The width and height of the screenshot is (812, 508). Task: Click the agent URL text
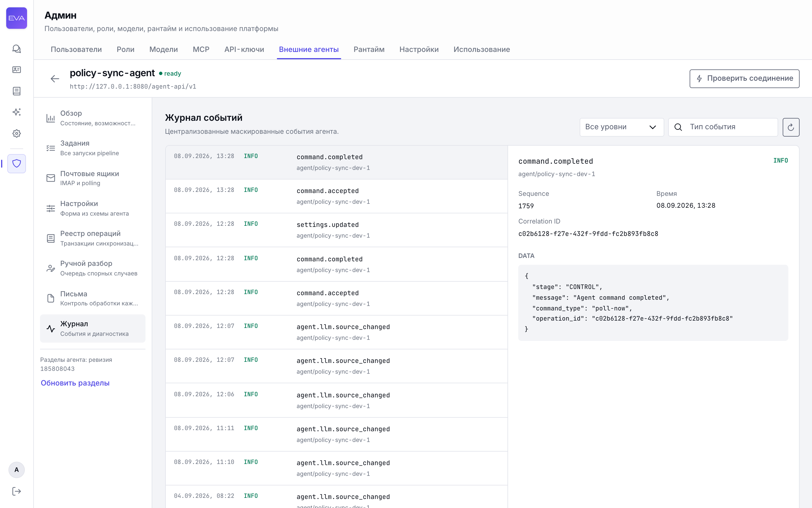(x=133, y=87)
